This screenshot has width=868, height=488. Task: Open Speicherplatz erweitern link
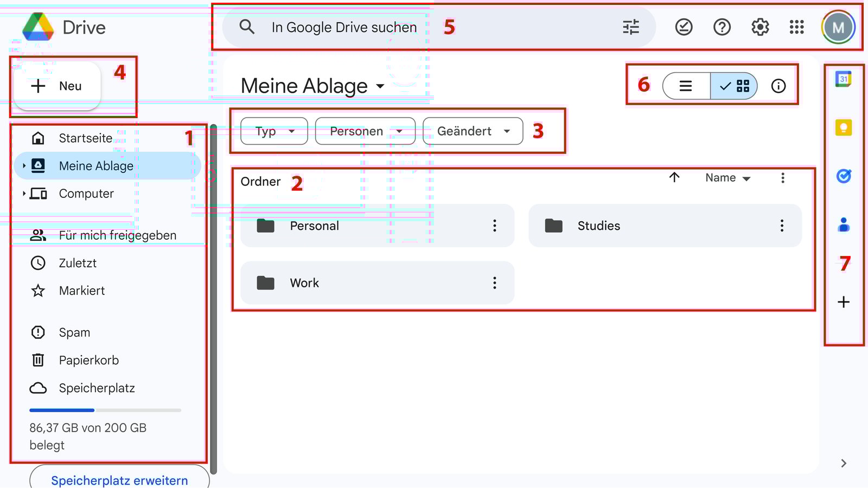[x=119, y=480]
